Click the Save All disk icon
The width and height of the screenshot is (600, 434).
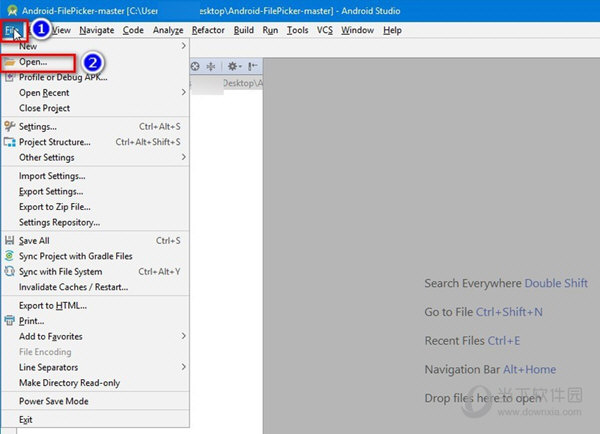pyautogui.click(x=10, y=241)
